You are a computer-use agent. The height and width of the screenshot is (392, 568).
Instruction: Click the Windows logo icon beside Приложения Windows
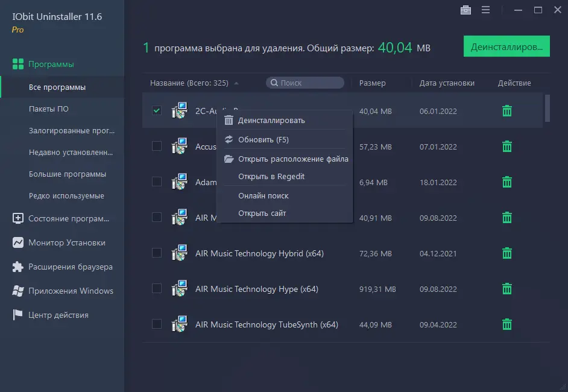coord(17,291)
